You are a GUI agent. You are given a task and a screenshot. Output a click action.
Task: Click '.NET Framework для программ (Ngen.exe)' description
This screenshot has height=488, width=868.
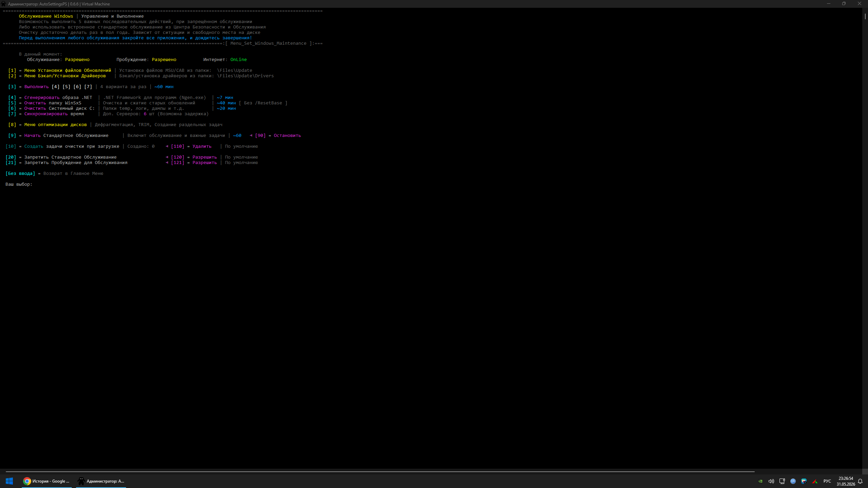pyautogui.click(x=155, y=98)
